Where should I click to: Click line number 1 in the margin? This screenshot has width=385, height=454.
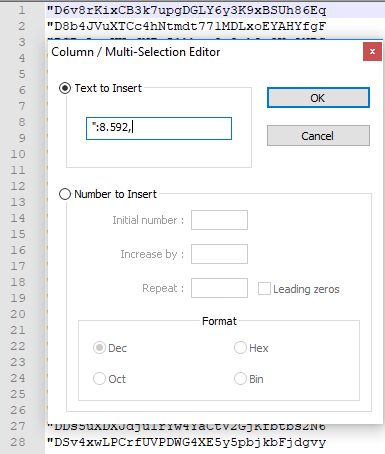tap(22, 10)
